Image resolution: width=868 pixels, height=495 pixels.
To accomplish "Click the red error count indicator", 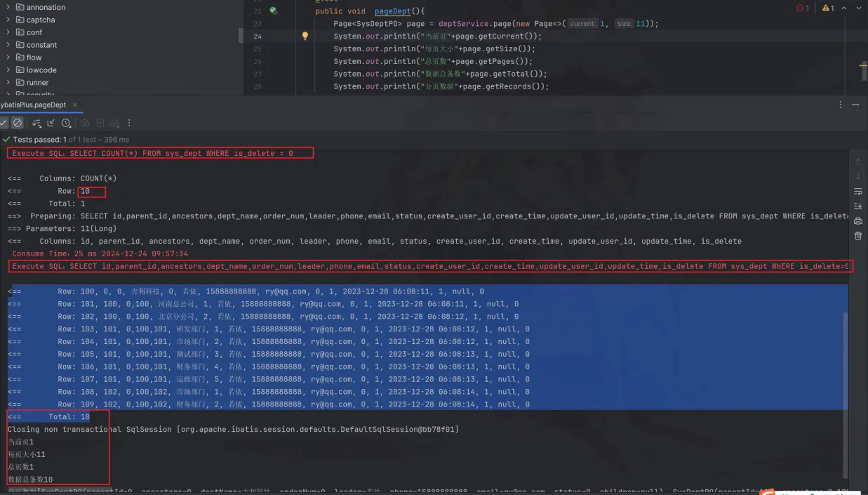I will (x=803, y=8).
